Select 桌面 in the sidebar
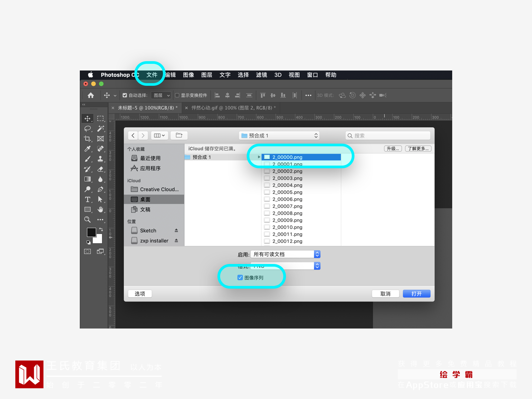This screenshot has height=399, width=532. coord(154,199)
